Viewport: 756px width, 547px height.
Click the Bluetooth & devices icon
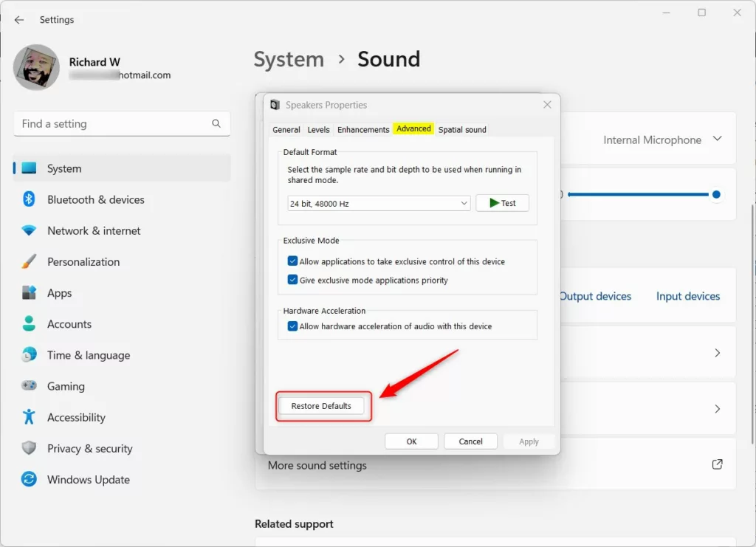coord(29,199)
